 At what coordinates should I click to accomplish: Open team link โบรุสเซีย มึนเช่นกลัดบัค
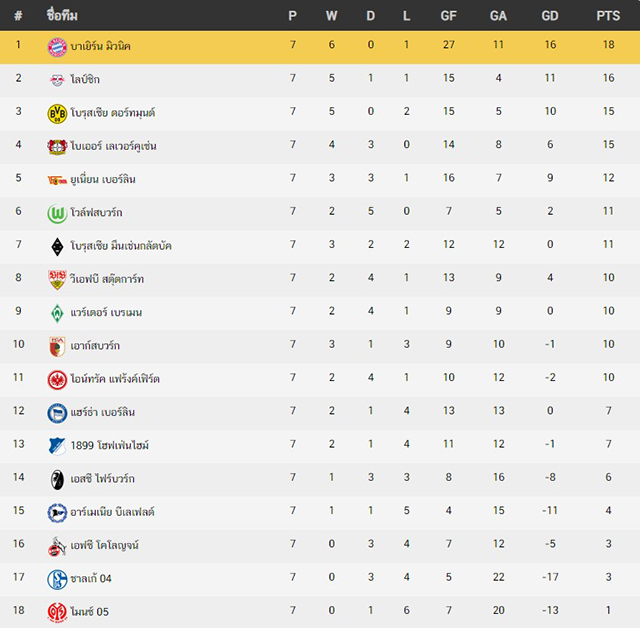pos(121,246)
